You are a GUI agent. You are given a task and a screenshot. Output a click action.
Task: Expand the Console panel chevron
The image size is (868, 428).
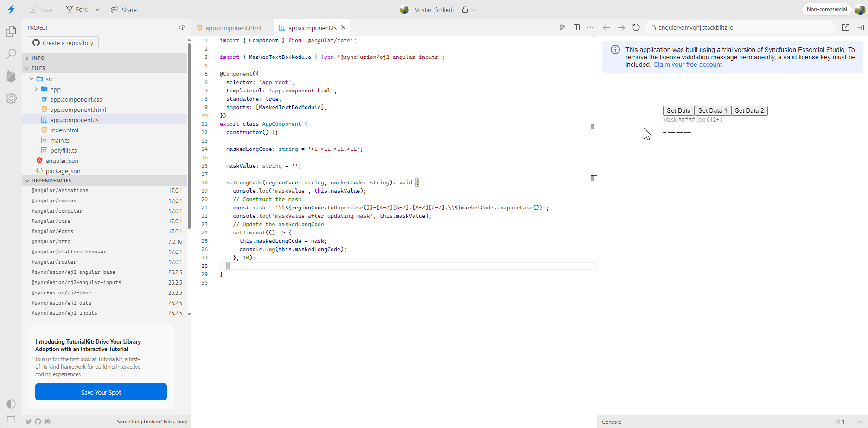pyautogui.click(x=859, y=422)
